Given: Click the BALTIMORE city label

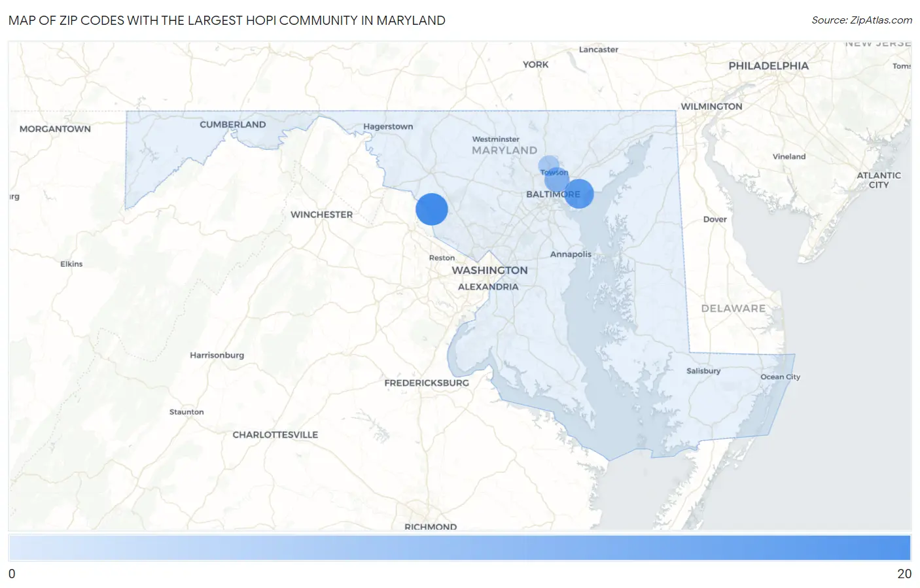Looking at the screenshot, I should coord(553,194).
